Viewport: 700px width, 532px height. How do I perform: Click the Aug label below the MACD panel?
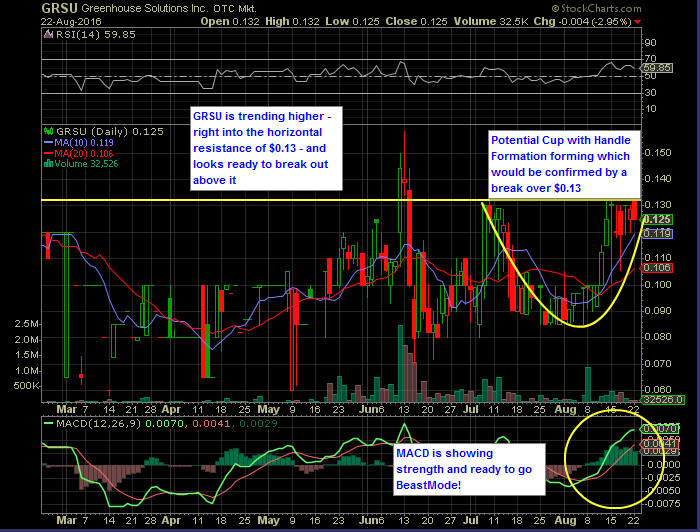pyautogui.click(x=566, y=520)
